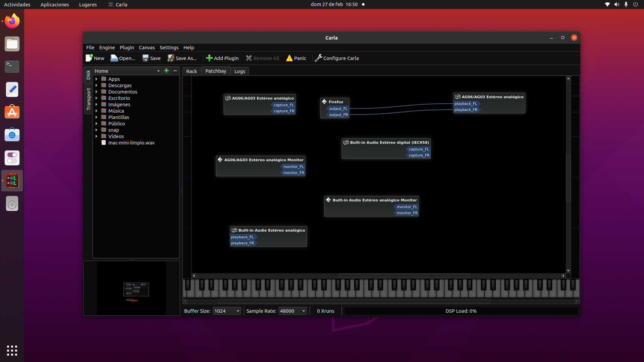Click the green Add Plugin icon
Image resolution: width=644 pixels, height=362 pixels.
click(209, 58)
